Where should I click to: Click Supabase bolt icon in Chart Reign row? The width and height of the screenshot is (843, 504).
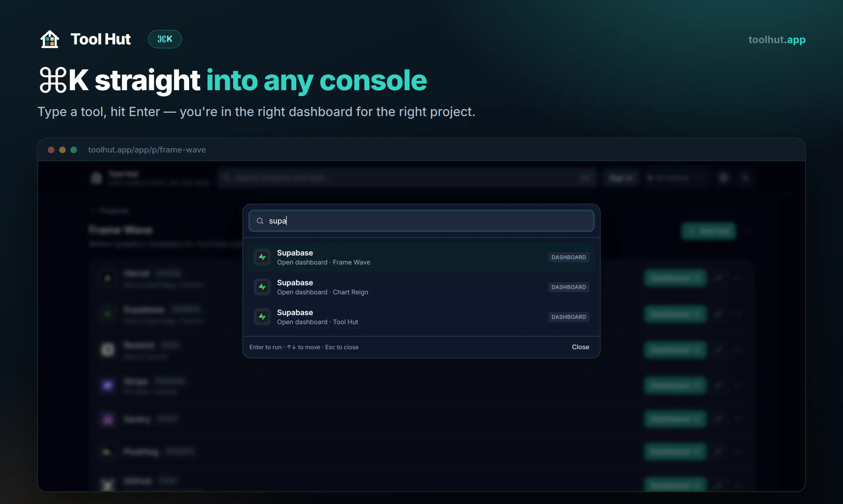tap(262, 287)
